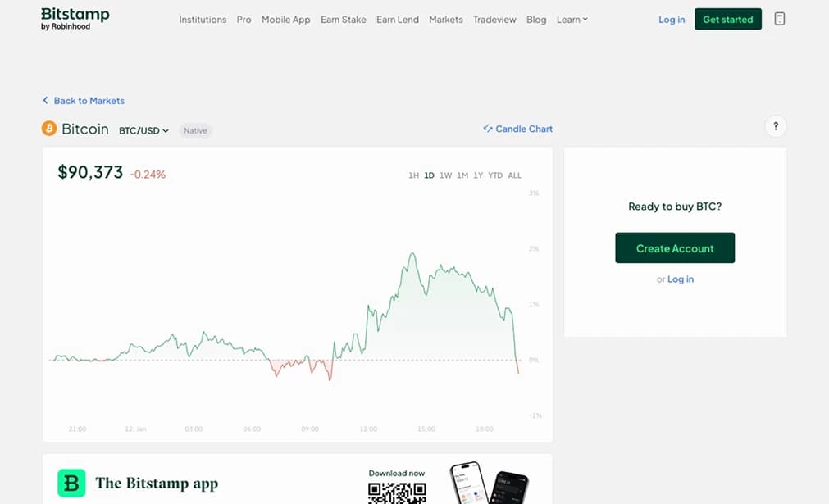Image resolution: width=829 pixels, height=504 pixels.
Task: Click the green Bitstamp app icon
Action: [x=71, y=483]
